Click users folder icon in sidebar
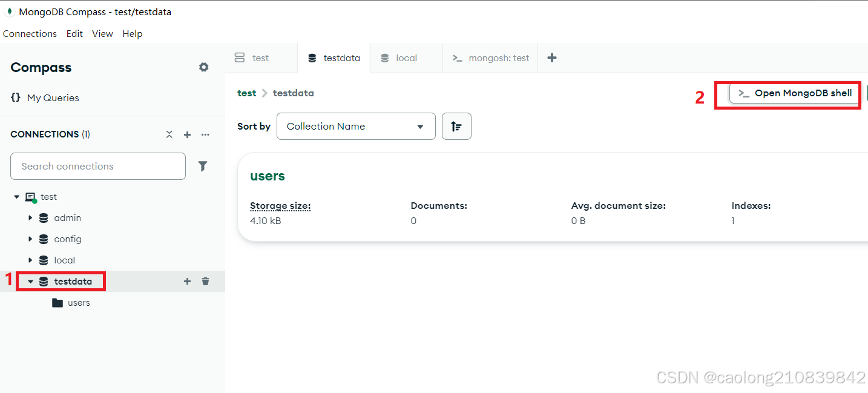 coord(58,303)
